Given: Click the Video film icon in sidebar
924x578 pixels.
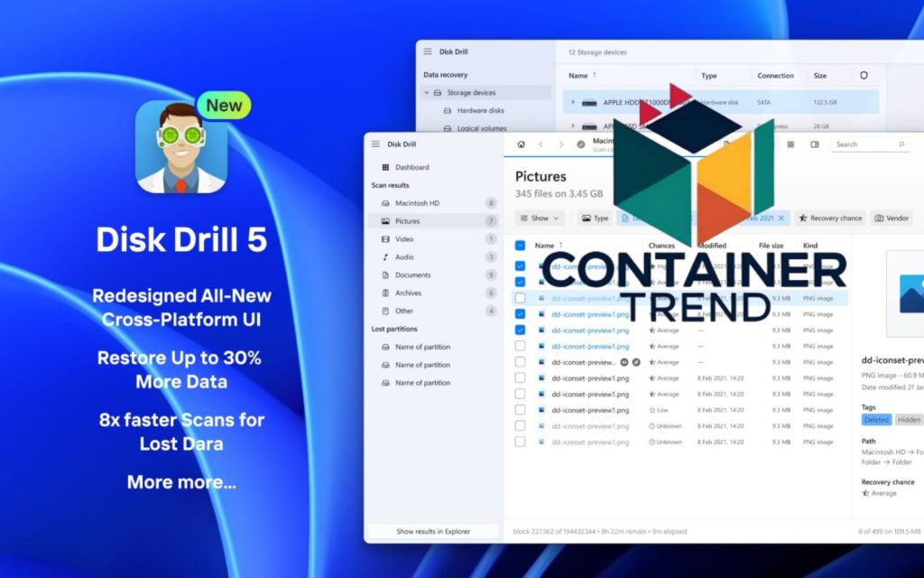Looking at the screenshot, I should coord(385,238).
